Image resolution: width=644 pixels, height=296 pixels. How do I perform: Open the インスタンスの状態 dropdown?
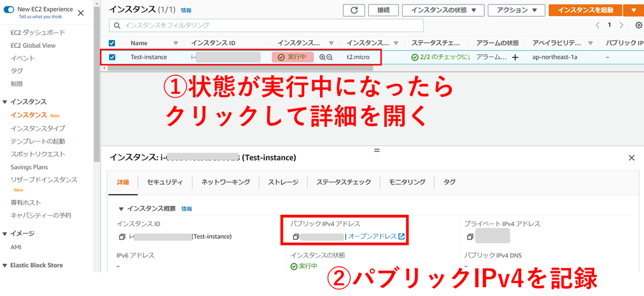point(443,10)
